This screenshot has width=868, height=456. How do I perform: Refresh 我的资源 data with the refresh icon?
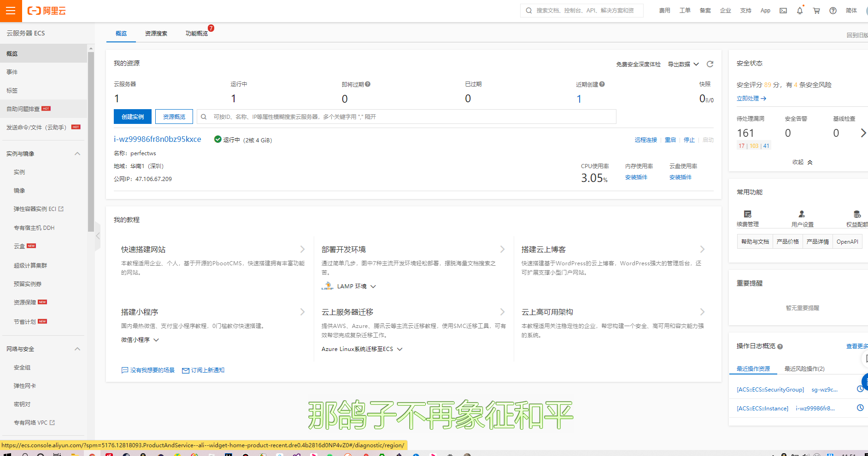(710, 64)
